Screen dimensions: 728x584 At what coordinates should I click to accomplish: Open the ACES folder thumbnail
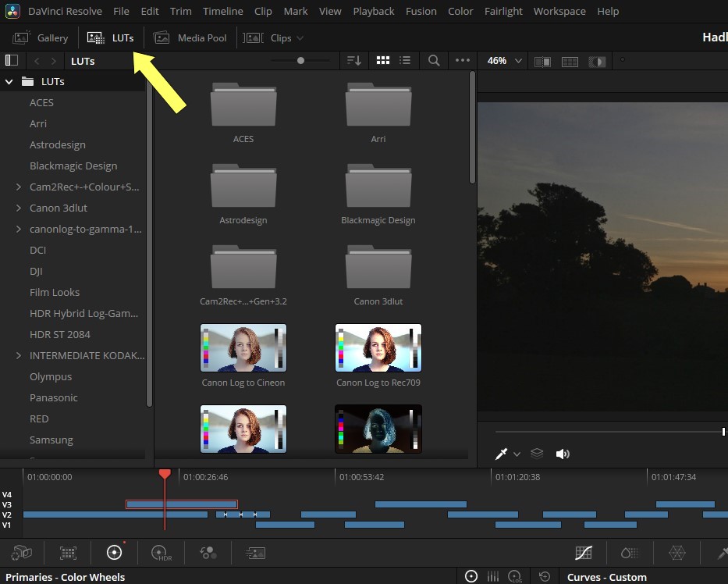[x=243, y=105]
